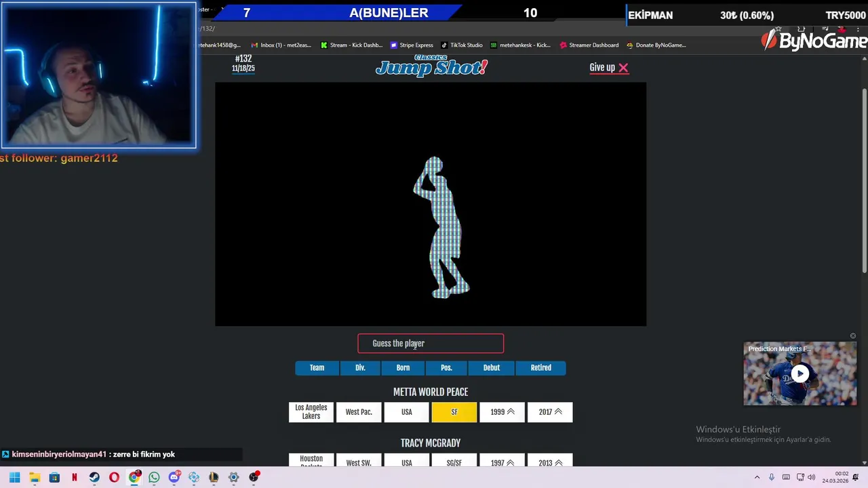Open Netflix from the taskbar
Screen dimensions: 868x488
click(75, 477)
